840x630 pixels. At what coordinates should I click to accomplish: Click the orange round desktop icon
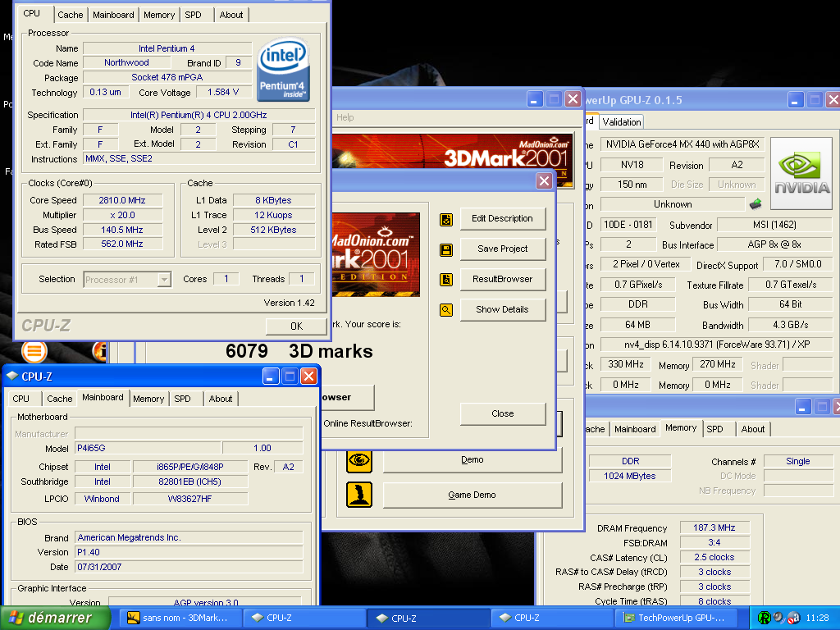pyautogui.click(x=34, y=351)
